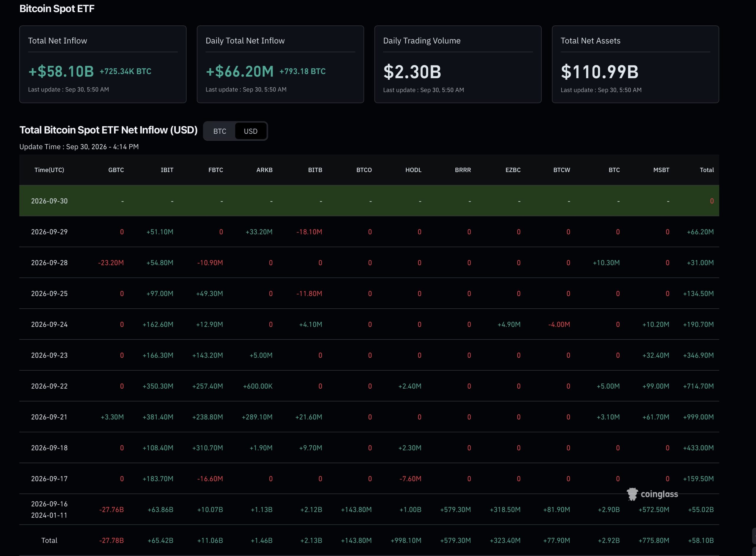Click the 2026-09-16 to 2024-01-11 date range
The image size is (756, 556).
pos(49,510)
